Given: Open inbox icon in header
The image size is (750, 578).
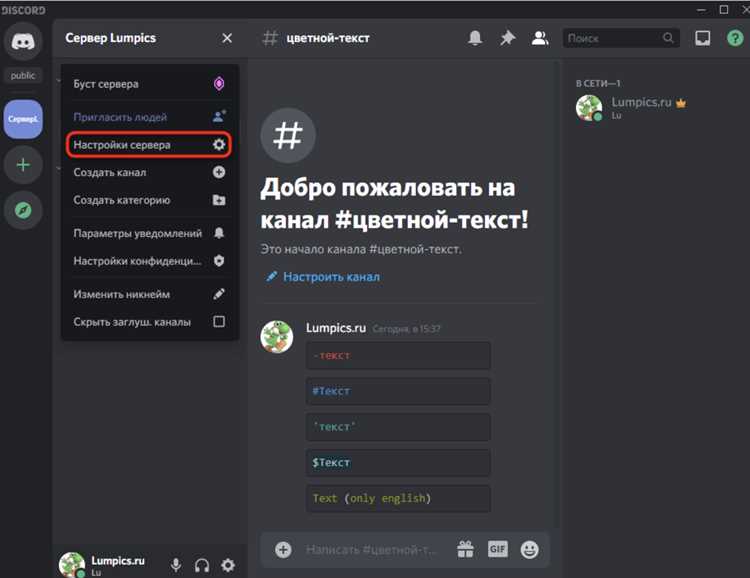Looking at the screenshot, I should [703, 38].
